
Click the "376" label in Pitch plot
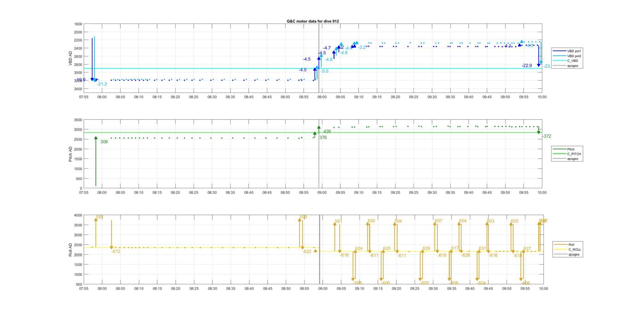323,138
